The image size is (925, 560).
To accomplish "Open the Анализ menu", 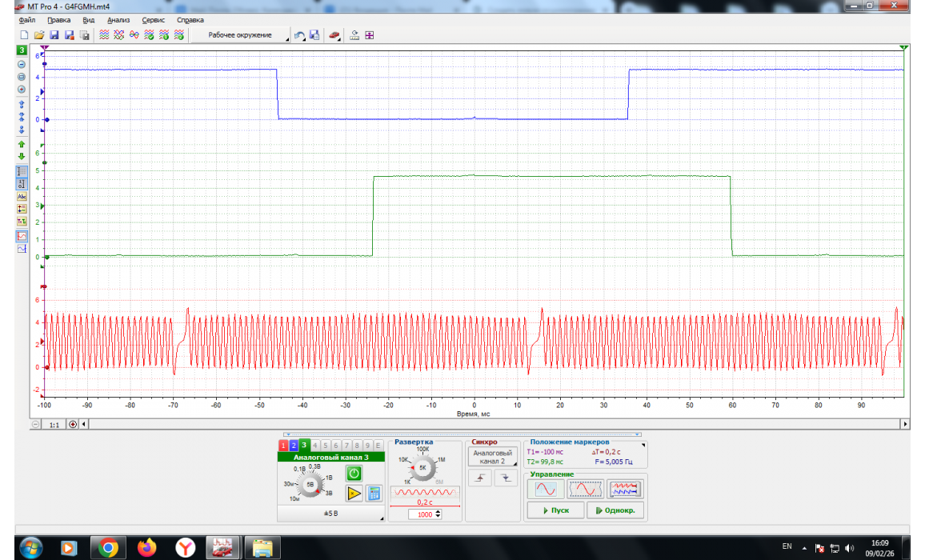I will tap(118, 19).
